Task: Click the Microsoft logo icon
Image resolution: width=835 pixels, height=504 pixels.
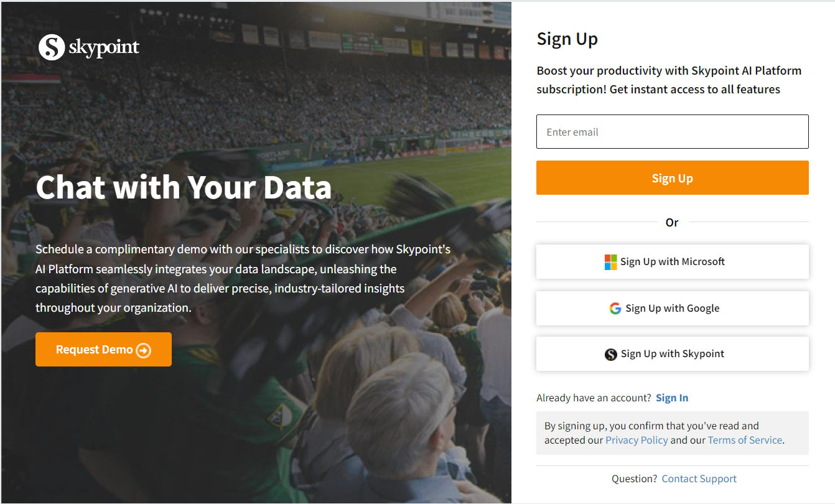Action: point(611,262)
